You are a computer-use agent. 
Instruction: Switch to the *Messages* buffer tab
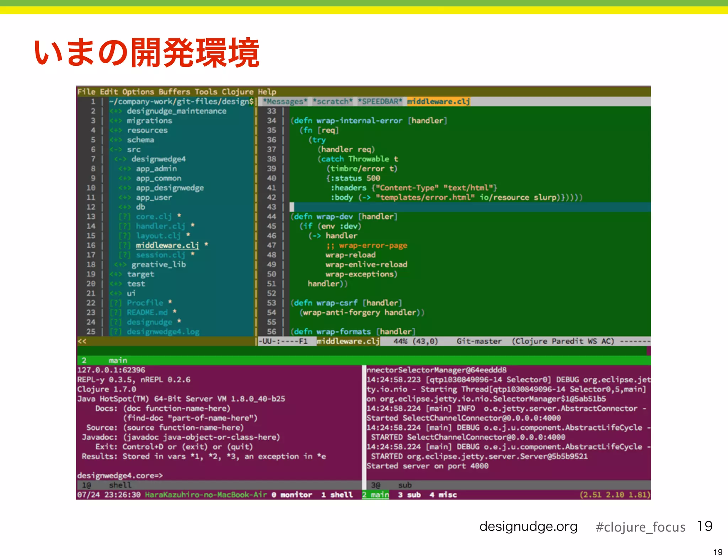click(x=285, y=101)
